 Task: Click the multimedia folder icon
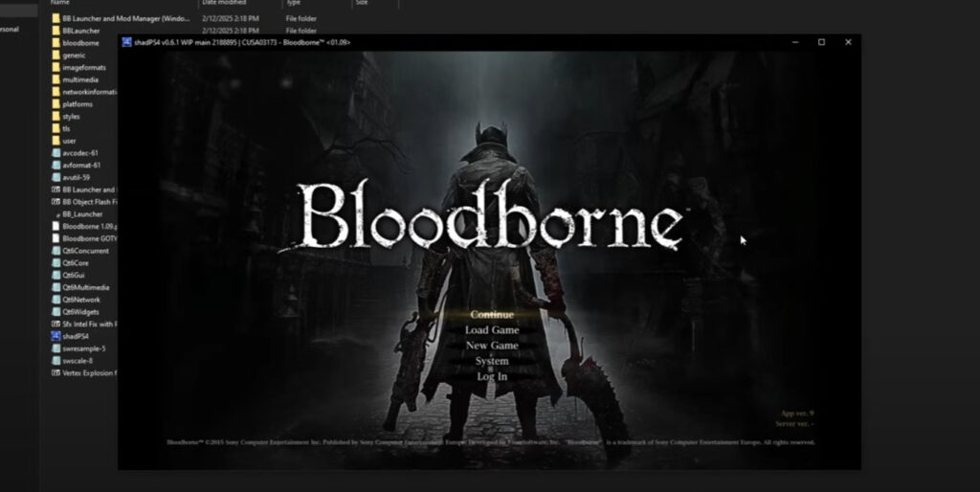click(x=56, y=79)
